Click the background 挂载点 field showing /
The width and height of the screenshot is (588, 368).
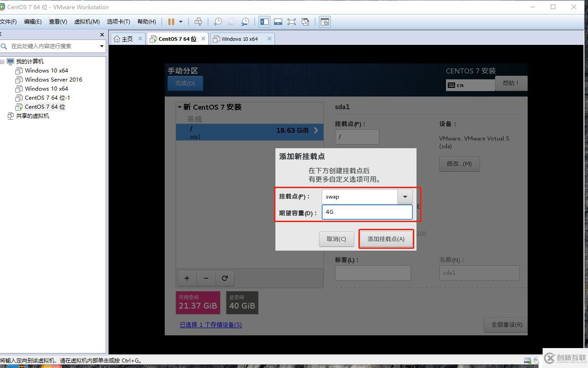tap(357, 137)
